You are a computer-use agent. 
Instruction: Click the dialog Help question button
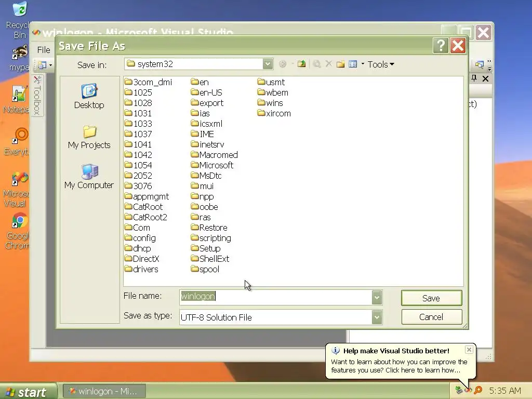tap(441, 46)
